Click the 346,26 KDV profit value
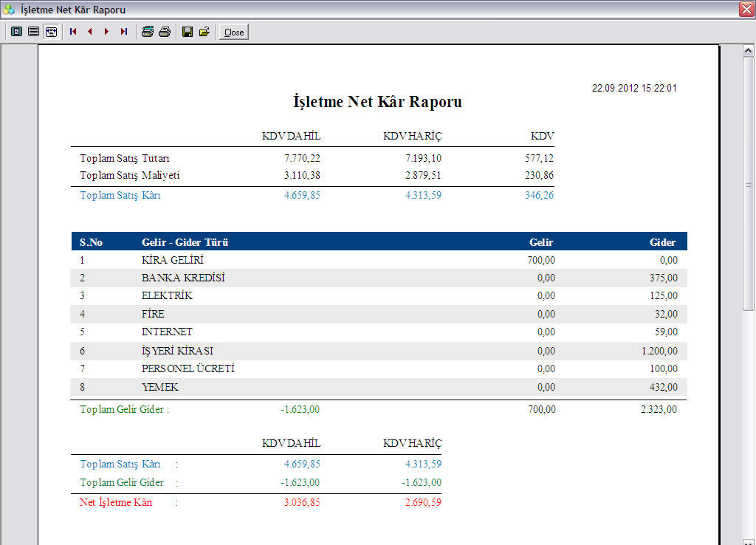 point(540,196)
